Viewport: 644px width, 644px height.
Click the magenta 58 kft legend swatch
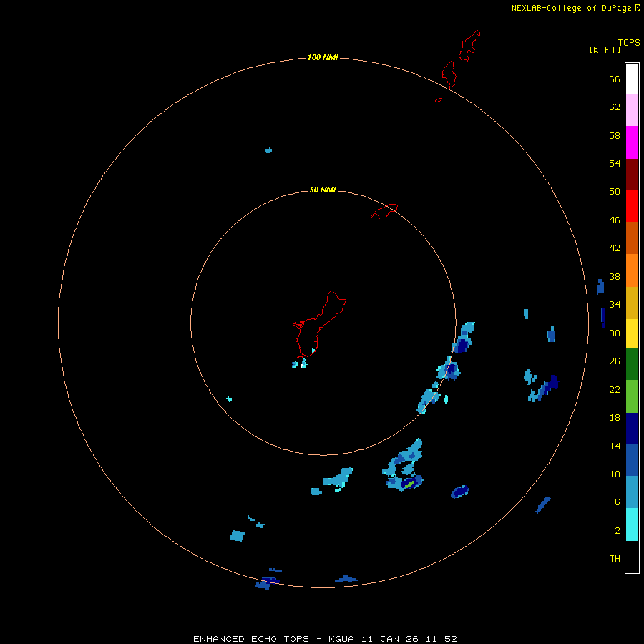tap(632, 142)
